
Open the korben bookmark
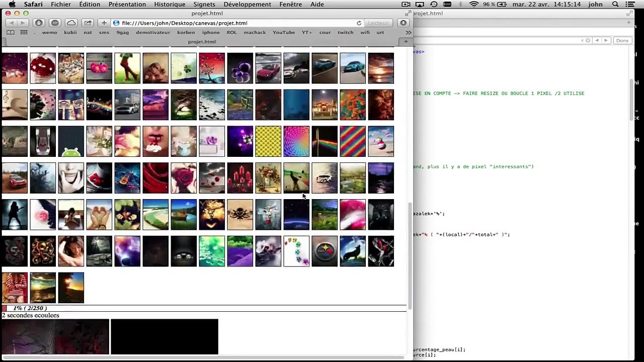(186, 33)
